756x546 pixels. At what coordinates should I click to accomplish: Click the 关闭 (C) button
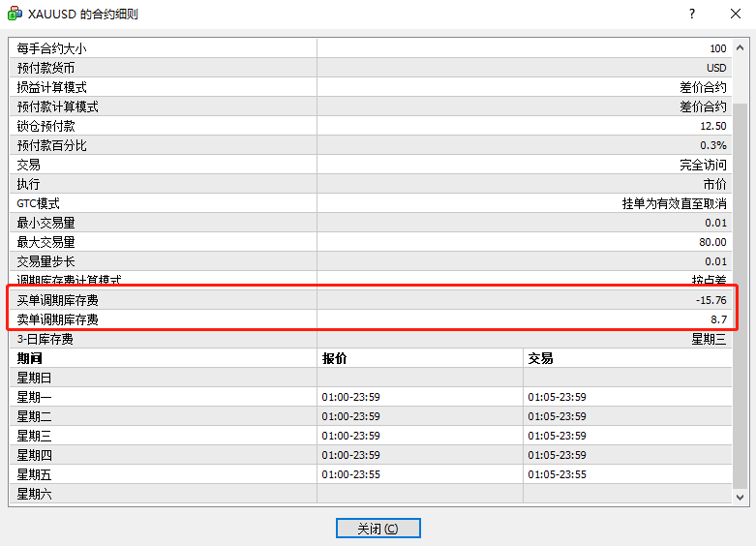coord(378,529)
